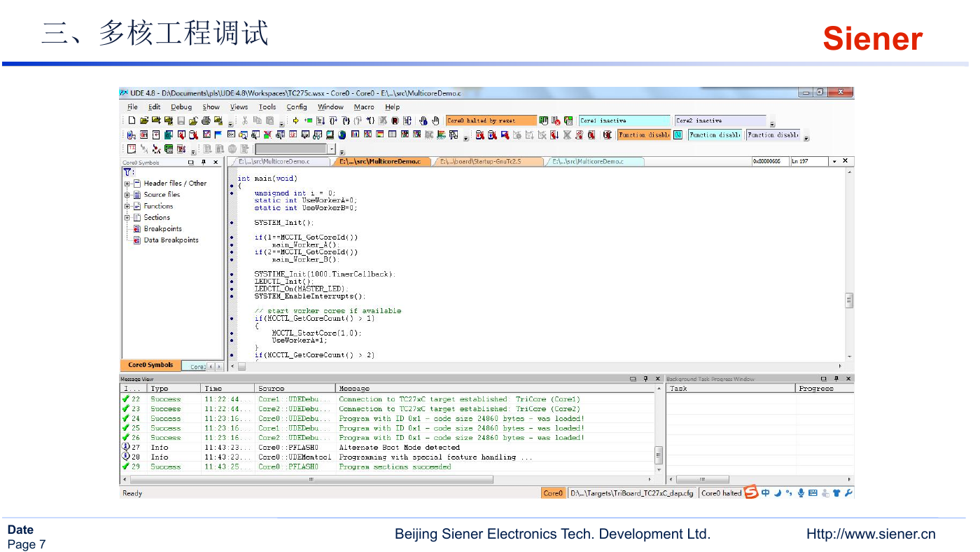The image size is (980, 552).
Task: Click the TriBoard_TC27xC_dap.cfg status bar entry
Action: pos(632,493)
